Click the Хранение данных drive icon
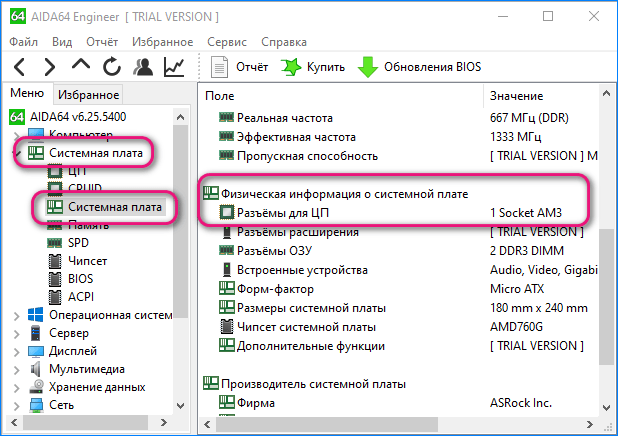 click(36, 387)
